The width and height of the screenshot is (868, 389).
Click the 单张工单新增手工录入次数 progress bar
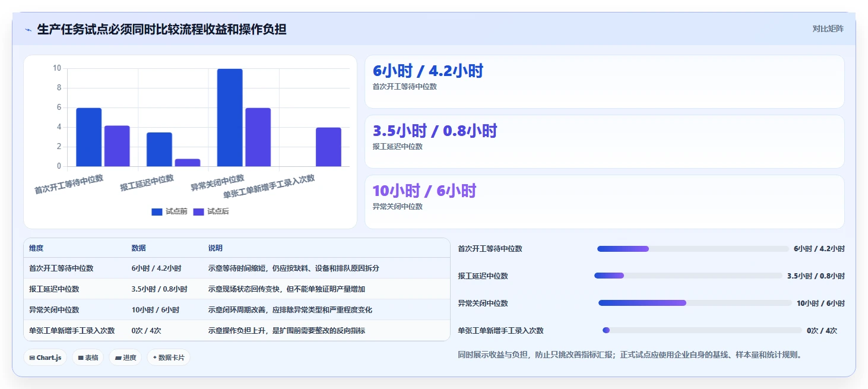(702, 330)
